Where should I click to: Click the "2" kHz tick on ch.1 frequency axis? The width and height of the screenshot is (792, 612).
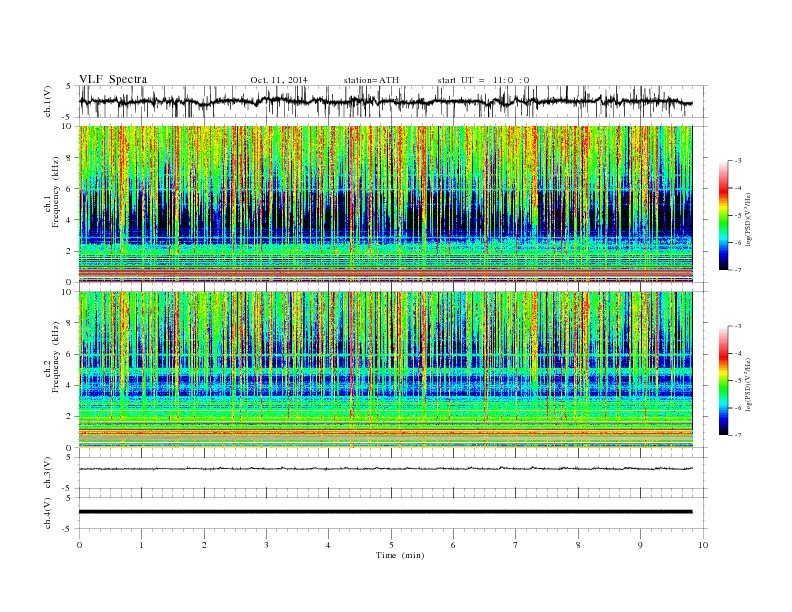pos(69,251)
